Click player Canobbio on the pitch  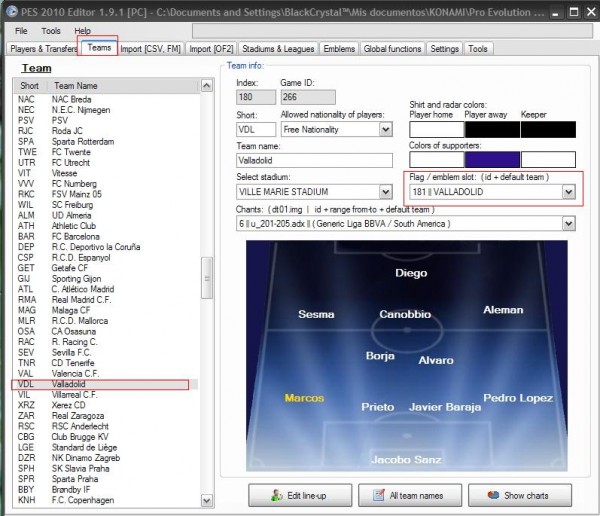405,314
